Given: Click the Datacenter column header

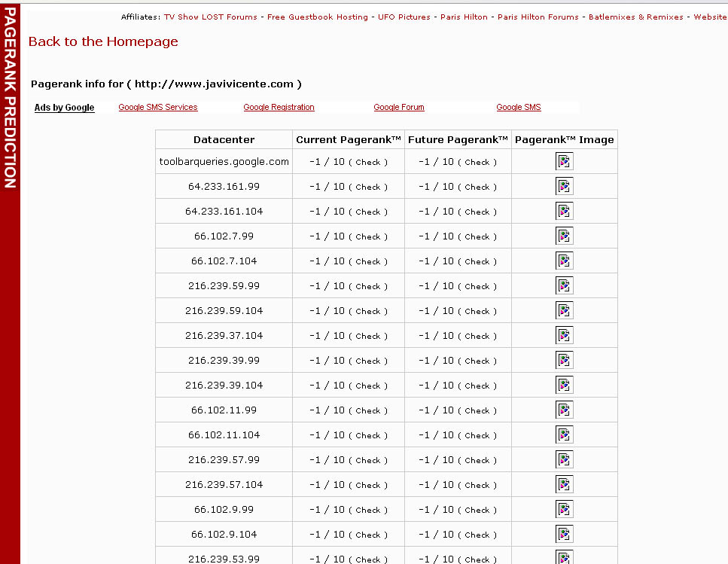Looking at the screenshot, I should tap(224, 140).
